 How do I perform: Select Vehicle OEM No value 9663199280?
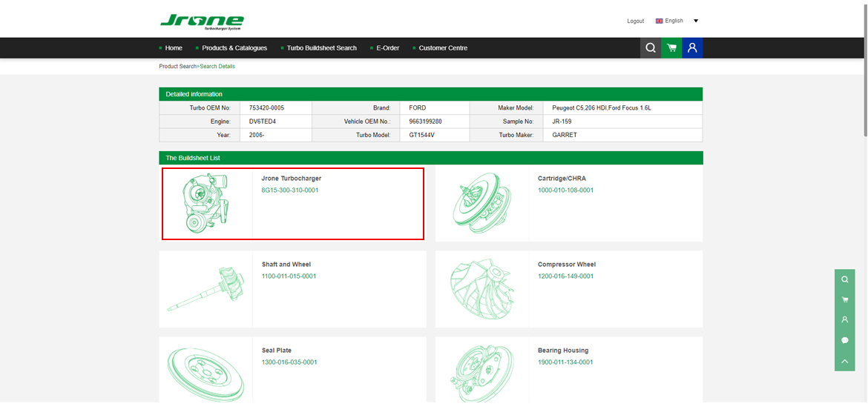coord(425,121)
